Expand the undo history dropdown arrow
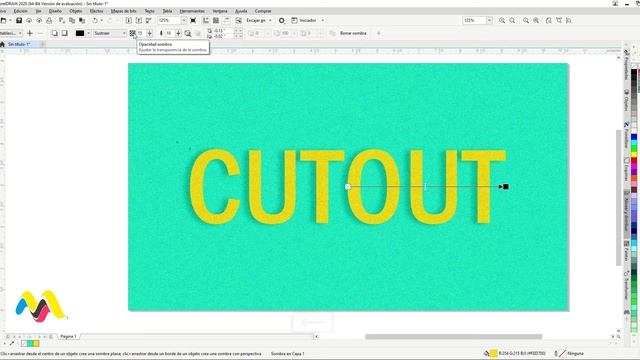The height and width of the screenshot is (360, 640). pos(102,20)
